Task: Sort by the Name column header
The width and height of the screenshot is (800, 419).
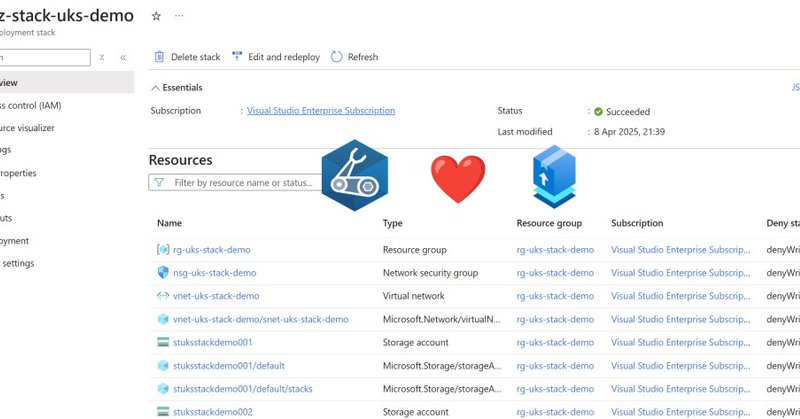Action: pos(169,223)
